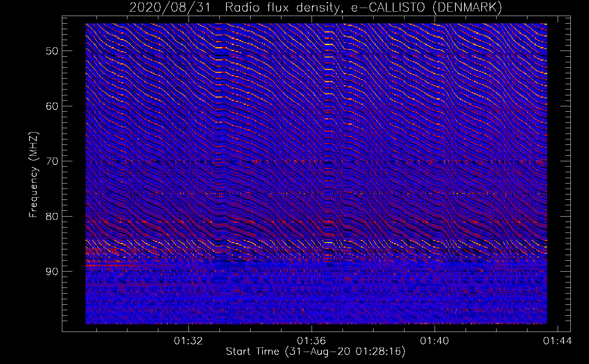Click the 01:44 time tick label
589x364 pixels.
click(557, 341)
